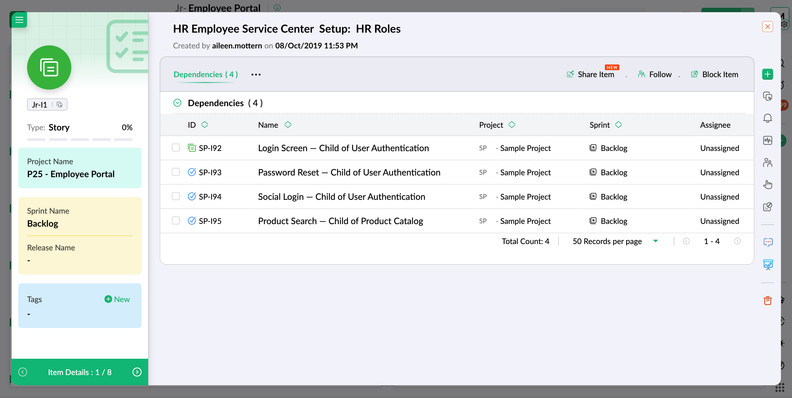
Task: Open Login Screen — Child of User Authentication
Action: click(343, 148)
